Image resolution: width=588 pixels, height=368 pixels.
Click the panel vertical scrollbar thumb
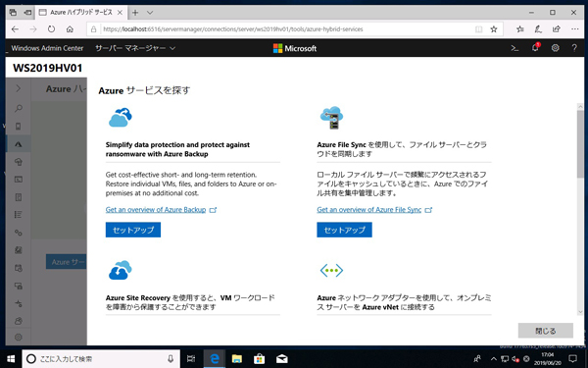(580, 144)
